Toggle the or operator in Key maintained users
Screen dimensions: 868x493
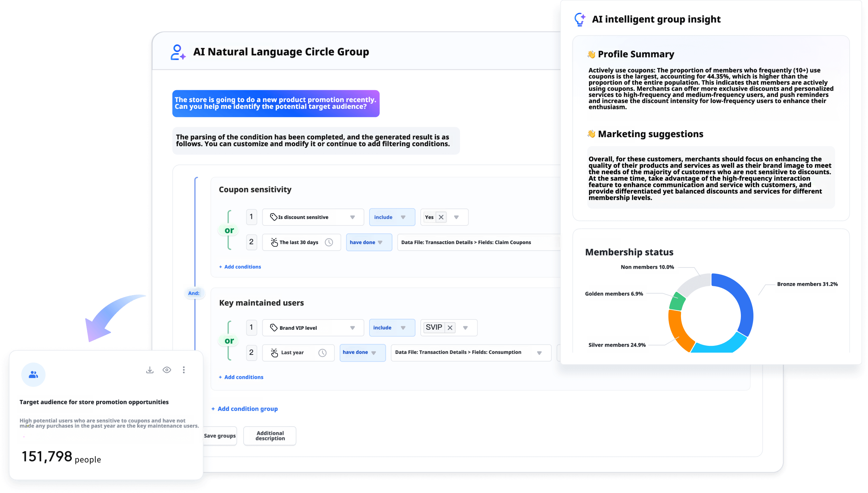pyautogui.click(x=229, y=341)
